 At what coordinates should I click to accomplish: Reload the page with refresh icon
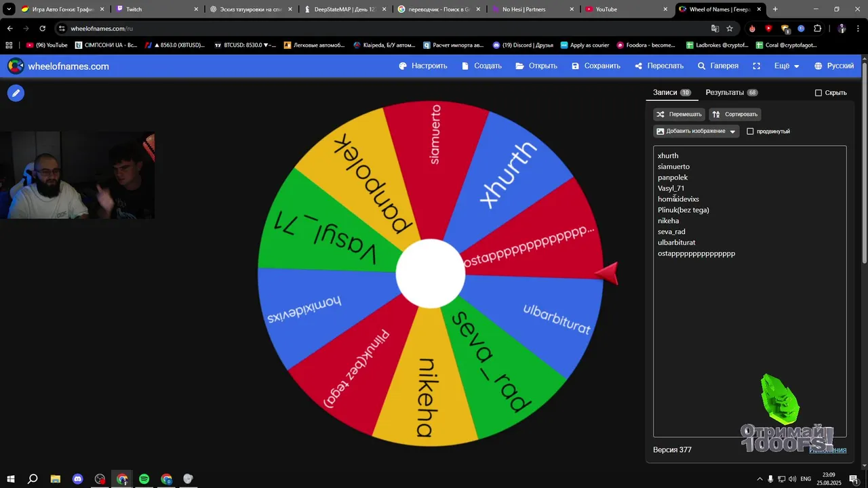pyautogui.click(x=42, y=28)
